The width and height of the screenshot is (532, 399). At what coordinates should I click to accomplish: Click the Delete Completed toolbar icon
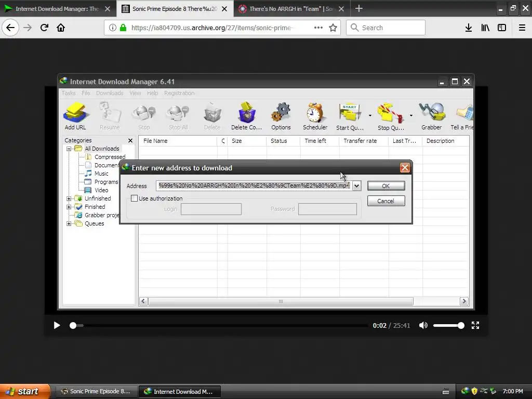tap(247, 116)
